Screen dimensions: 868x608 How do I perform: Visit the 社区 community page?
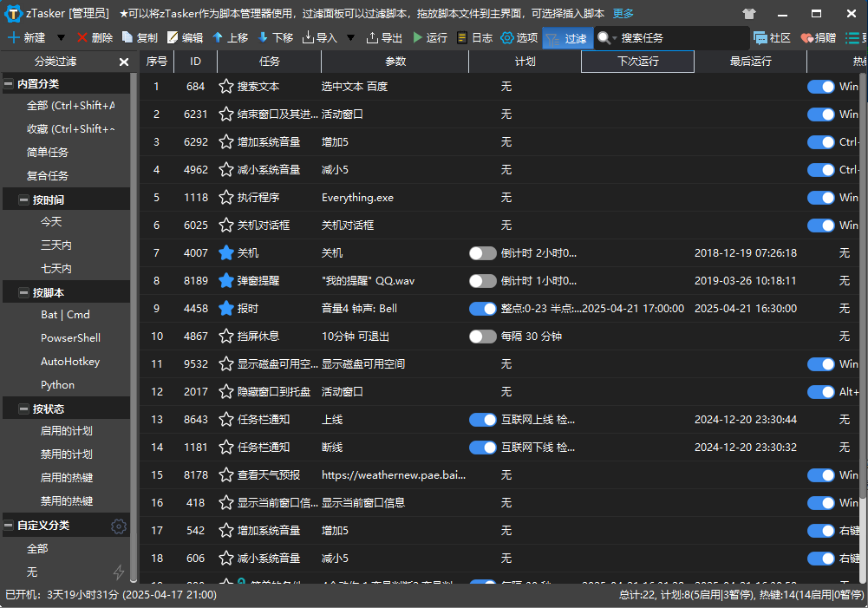(773, 38)
